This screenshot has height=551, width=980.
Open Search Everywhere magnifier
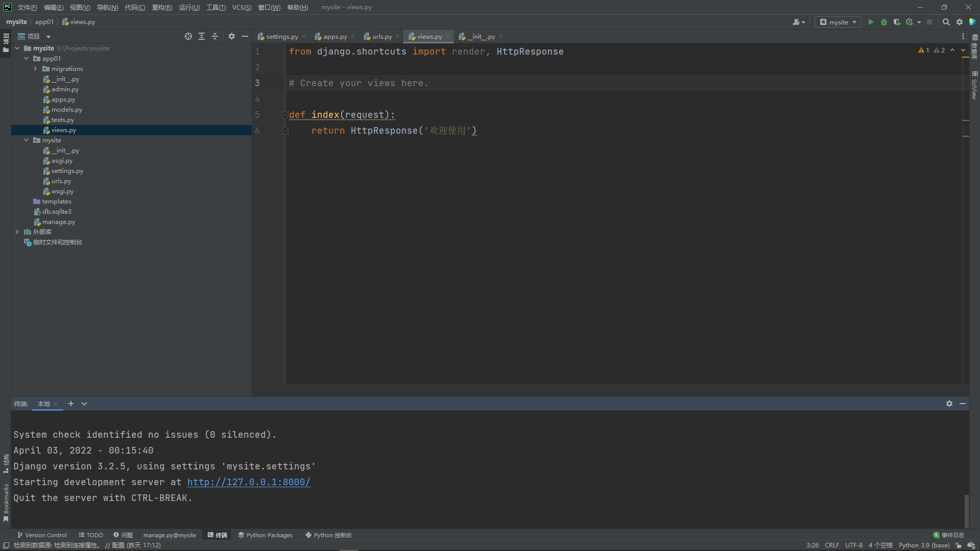(946, 22)
